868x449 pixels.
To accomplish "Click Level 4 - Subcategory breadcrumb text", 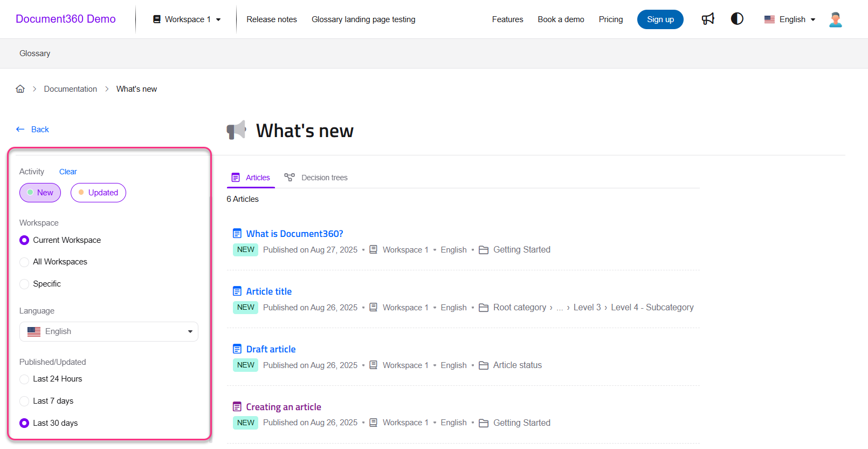I will coord(652,308).
